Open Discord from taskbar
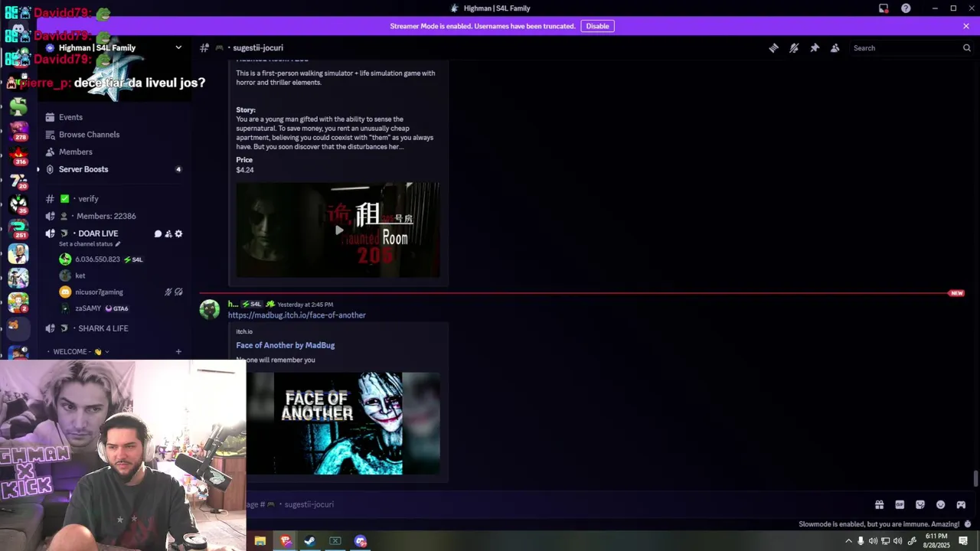 coord(361,541)
